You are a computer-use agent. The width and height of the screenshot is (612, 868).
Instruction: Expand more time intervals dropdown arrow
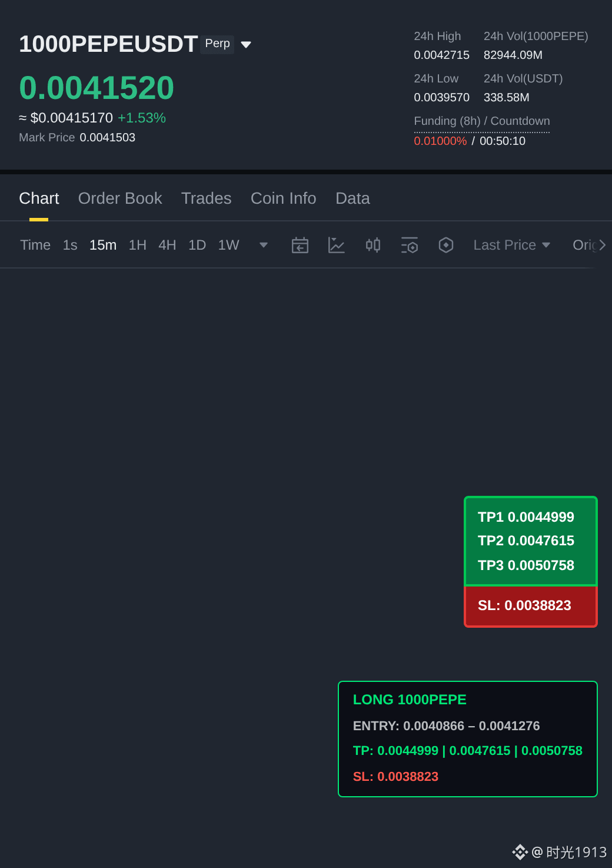click(x=264, y=245)
